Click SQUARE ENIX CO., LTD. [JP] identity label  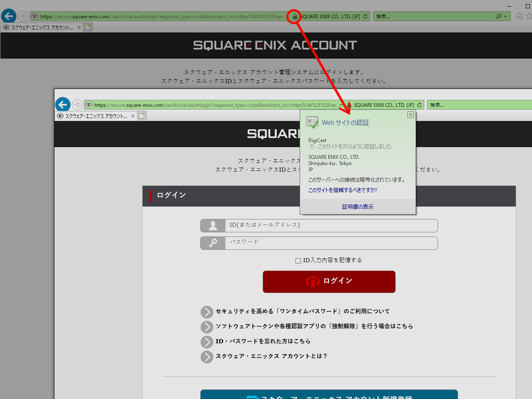[384, 105]
